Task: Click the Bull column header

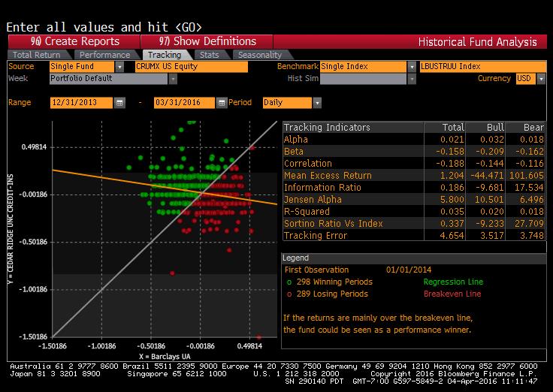Action: pyautogui.click(x=495, y=127)
